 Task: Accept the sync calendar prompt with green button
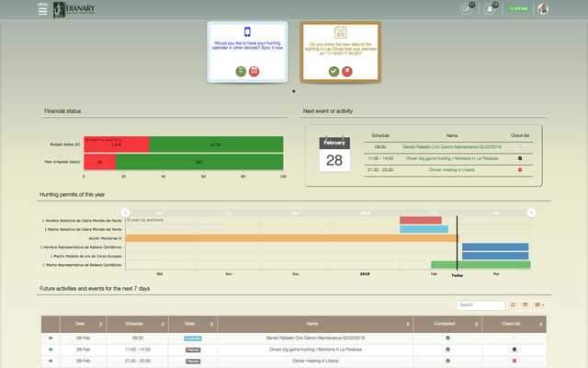241,72
